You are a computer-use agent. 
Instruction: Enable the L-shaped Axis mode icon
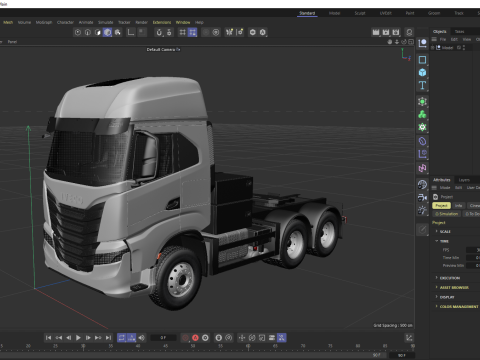point(131,32)
